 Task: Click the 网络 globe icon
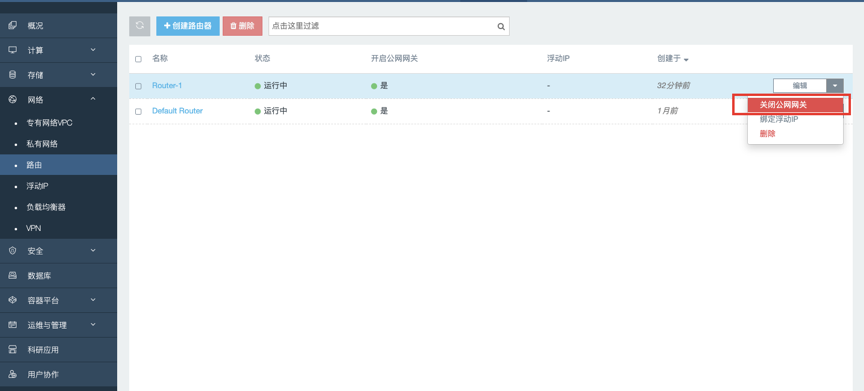coord(13,100)
